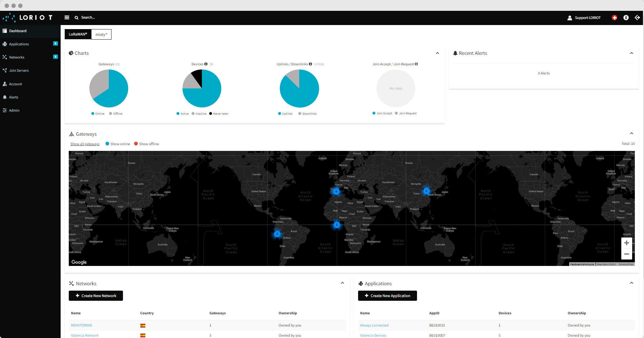Collapse the Charts panel
This screenshot has width=644, height=338.
pyautogui.click(x=437, y=53)
